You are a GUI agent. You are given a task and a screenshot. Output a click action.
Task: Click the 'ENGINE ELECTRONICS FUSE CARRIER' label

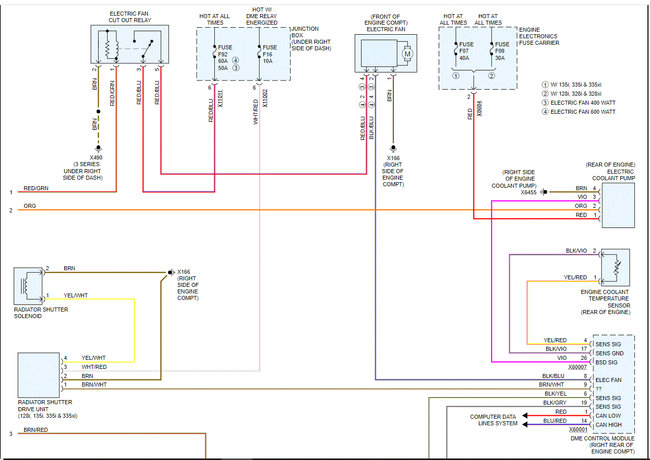[539, 36]
